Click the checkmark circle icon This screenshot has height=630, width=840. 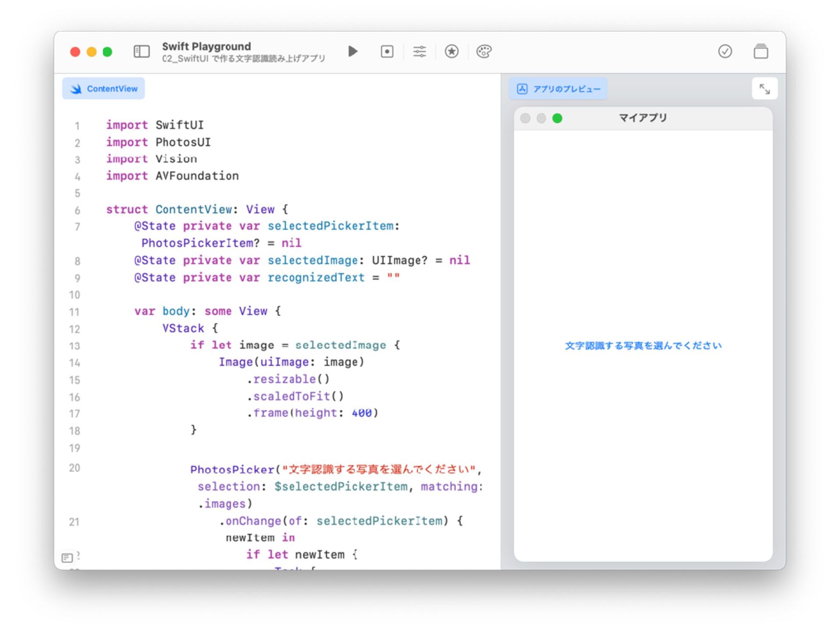point(725,52)
